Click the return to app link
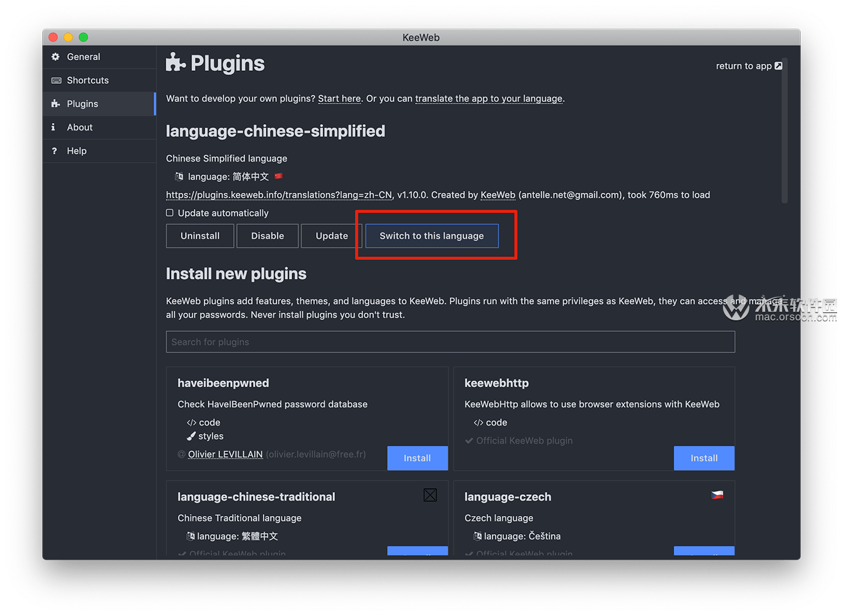Image resolution: width=843 pixels, height=616 pixels. (749, 66)
